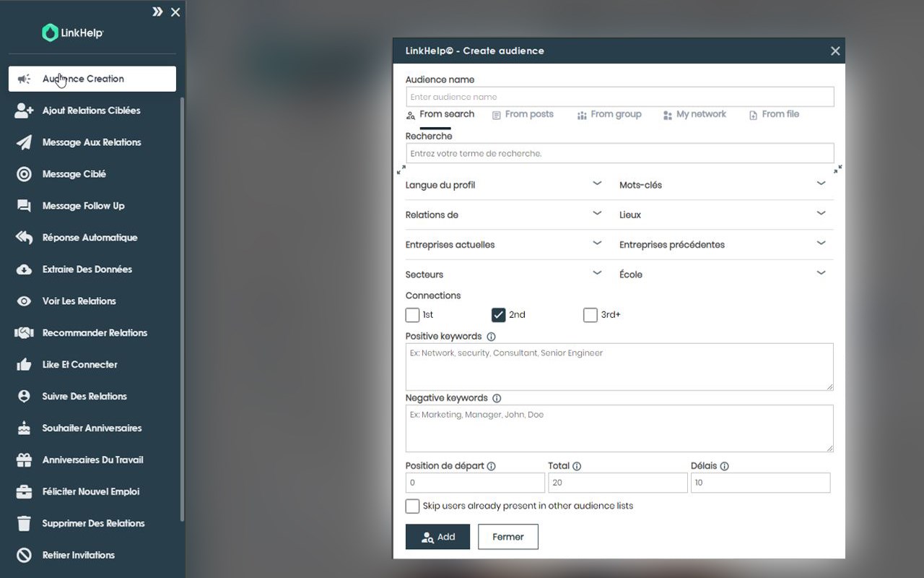
Task: Switch to the From file tab
Action: pyautogui.click(x=774, y=114)
